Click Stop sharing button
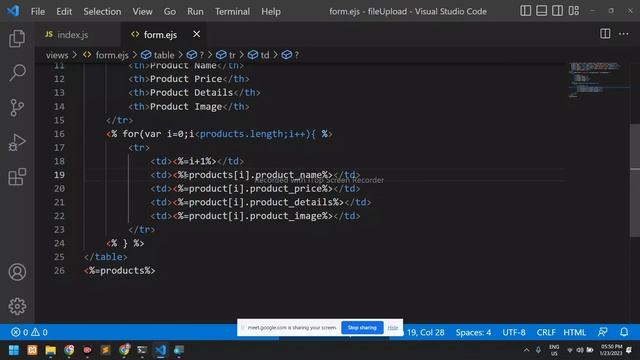This screenshot has height=360, width=640. click(x=362, y=327)
